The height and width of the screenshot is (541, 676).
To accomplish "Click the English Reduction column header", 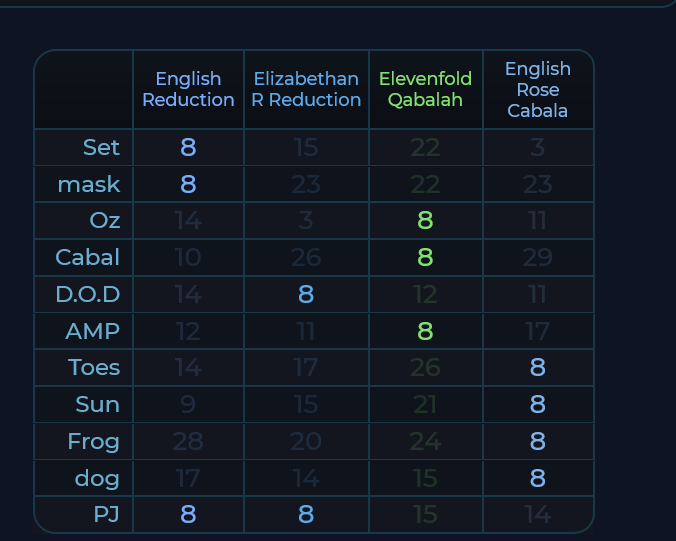I will coord(188,89).
